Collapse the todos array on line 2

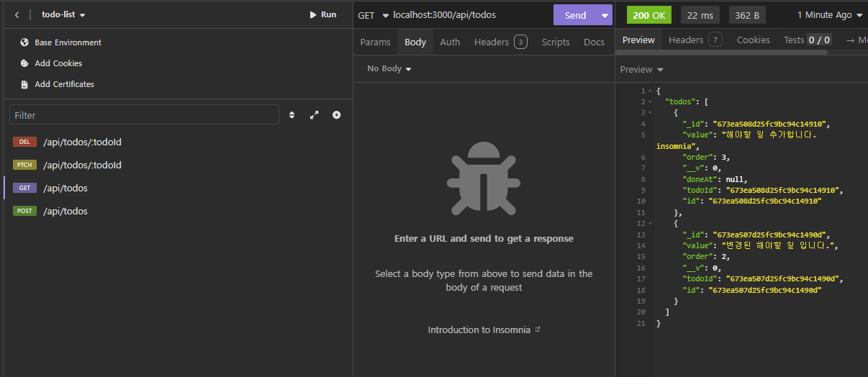(651, 102)
